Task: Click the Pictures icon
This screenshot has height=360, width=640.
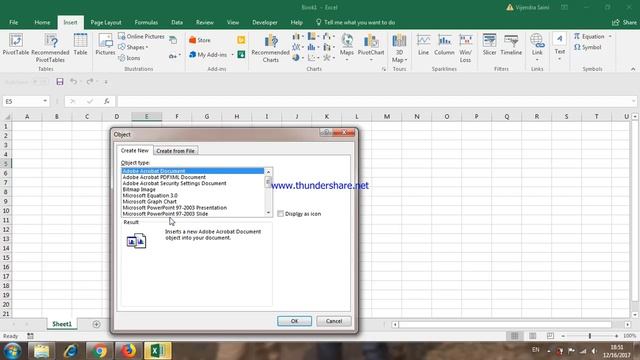Action: pyautogui.click(x=105, y=44)
